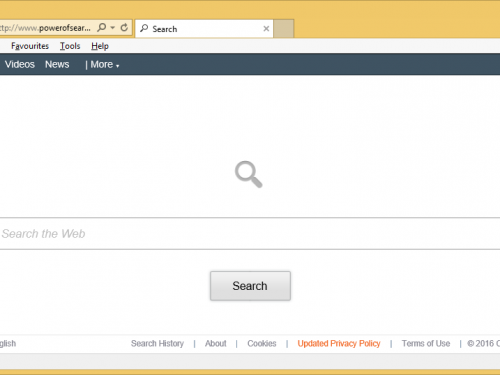Click the large magnifying glass logo
Viewport: 500px width, 375px height.
coord(249,174)
